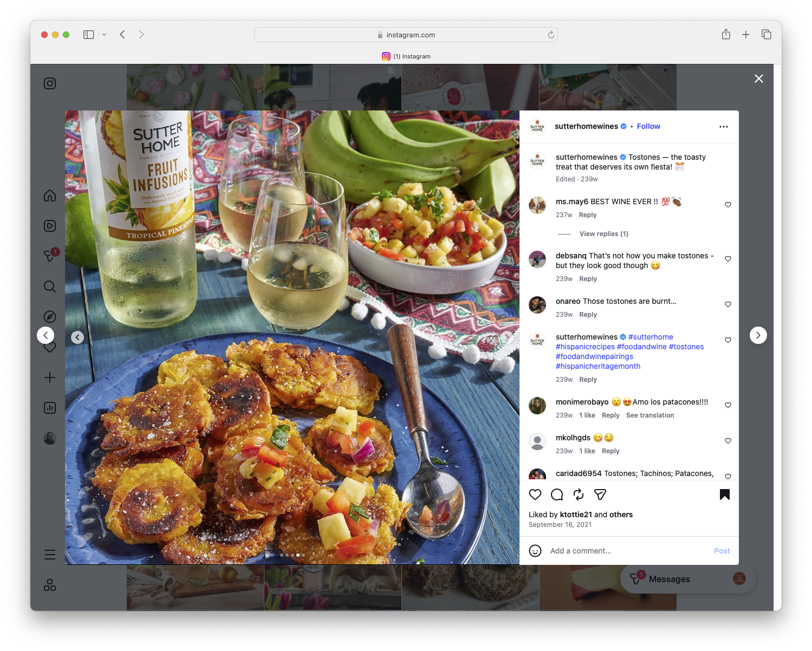The image size is (812, 651).
Task: Open Instagram Search
Action: [49, 286]
